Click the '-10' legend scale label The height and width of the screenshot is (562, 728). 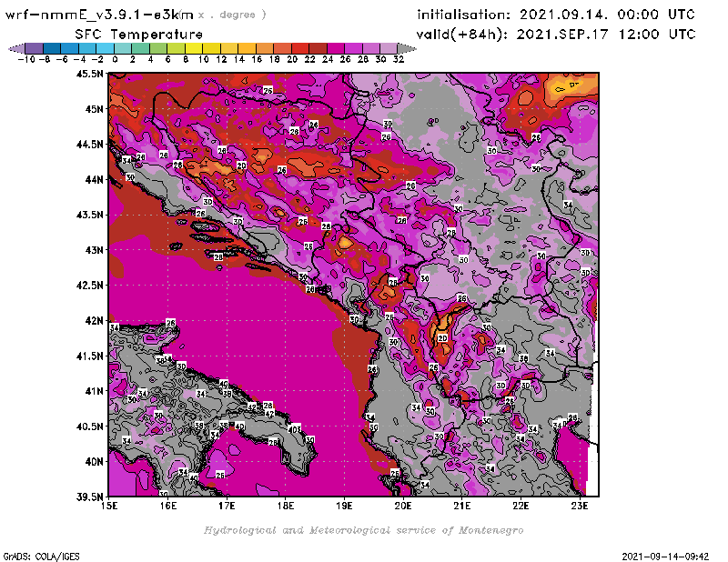[x=26, y=59]
